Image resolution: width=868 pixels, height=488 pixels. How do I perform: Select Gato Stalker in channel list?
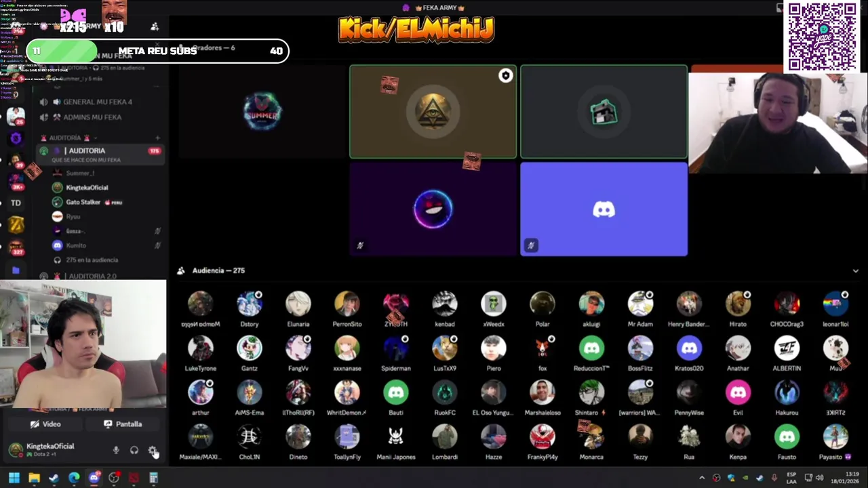pos(83,202)
